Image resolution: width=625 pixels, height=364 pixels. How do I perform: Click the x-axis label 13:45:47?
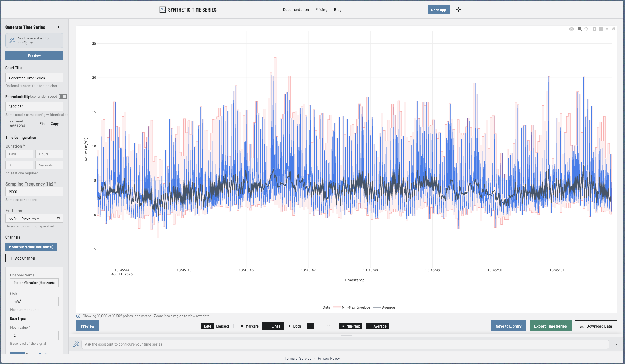tap(308, 270)
